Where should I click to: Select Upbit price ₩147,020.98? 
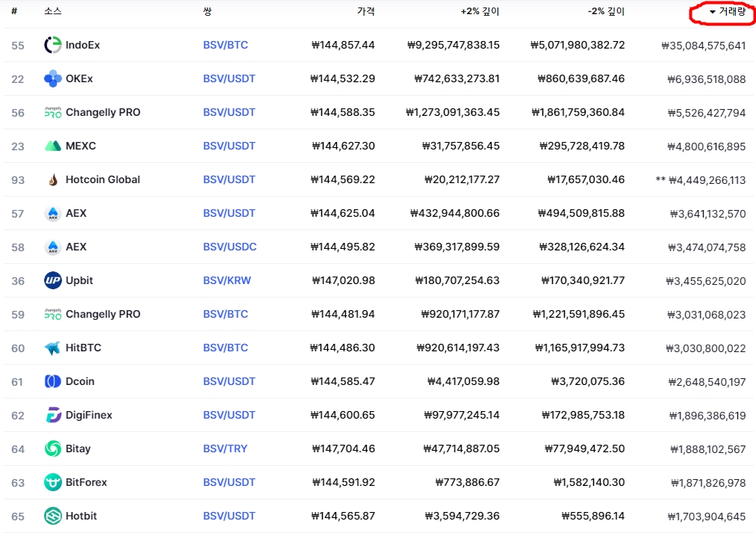[344, 280]
